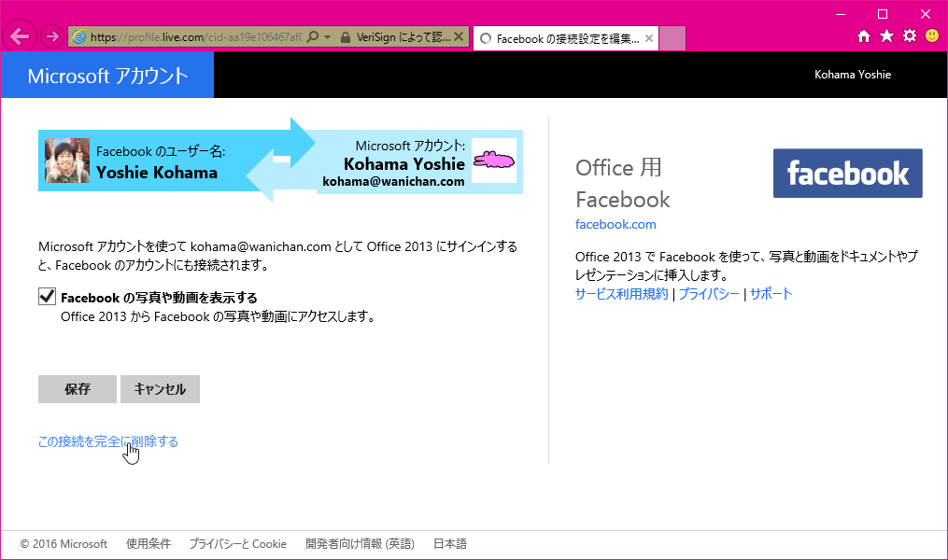The image size is (948, 560).
Task: Click the stop loading X in address bar
Action: 459,36
